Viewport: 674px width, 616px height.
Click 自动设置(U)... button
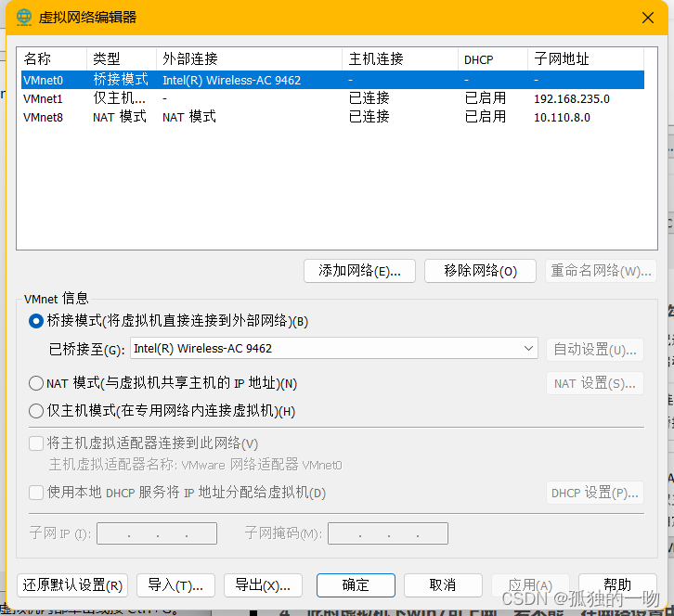pos(595,349)
